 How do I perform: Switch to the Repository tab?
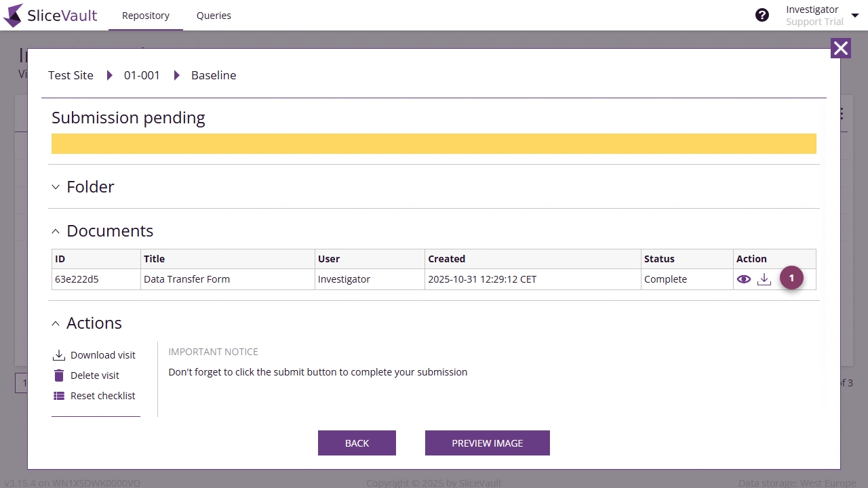146,16
